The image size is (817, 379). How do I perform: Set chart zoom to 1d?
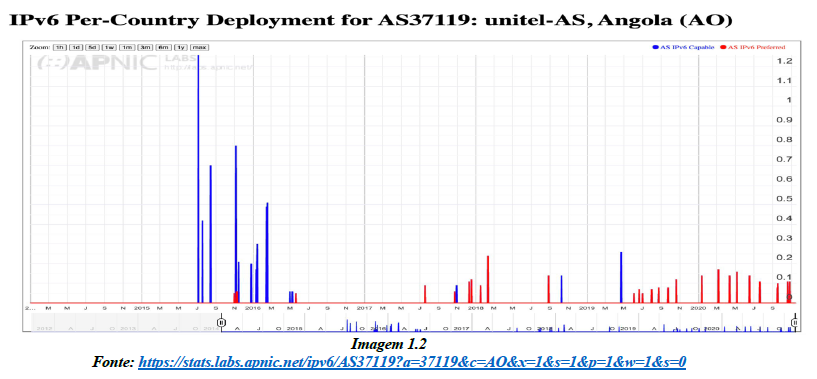pos(76,47)
